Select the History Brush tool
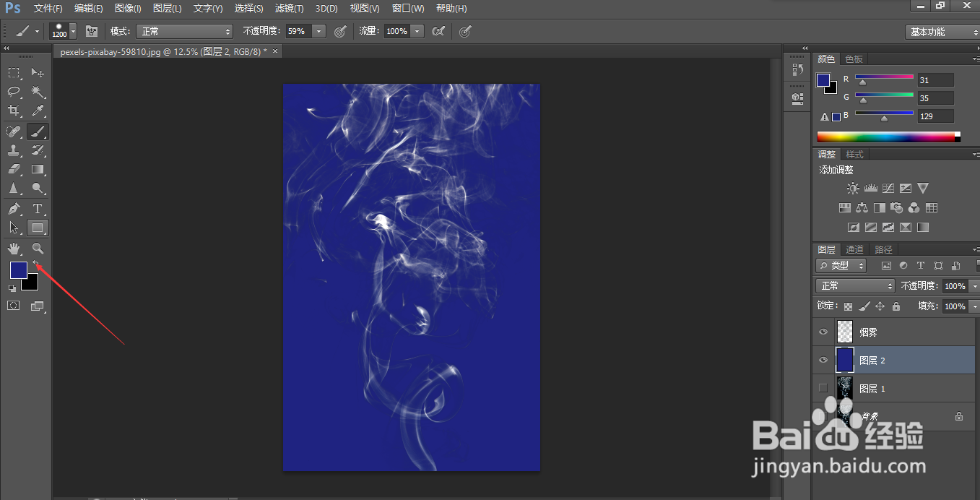The image size is (980, 500). pyautogui.click(x=38, y=150)
